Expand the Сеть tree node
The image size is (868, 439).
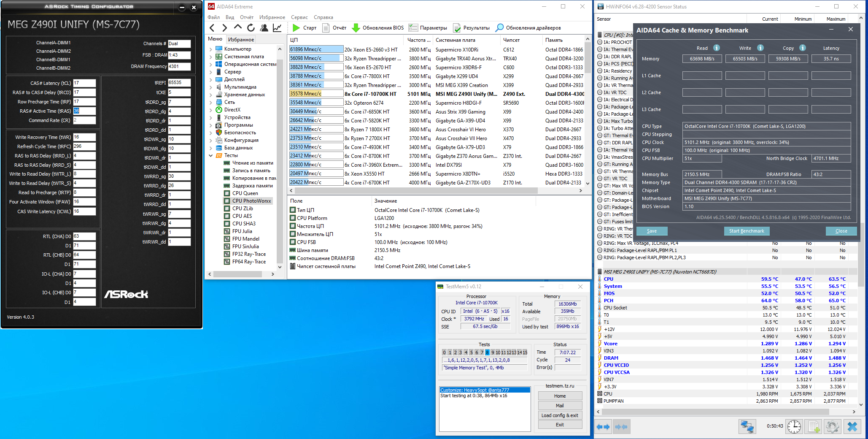211,102
